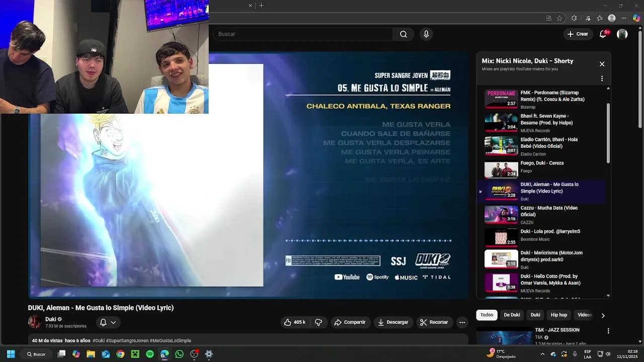The height and width of the screenshot is (362, 644).
Task: Click the Mix playlist scrollbar
Action: coord(608,134)
